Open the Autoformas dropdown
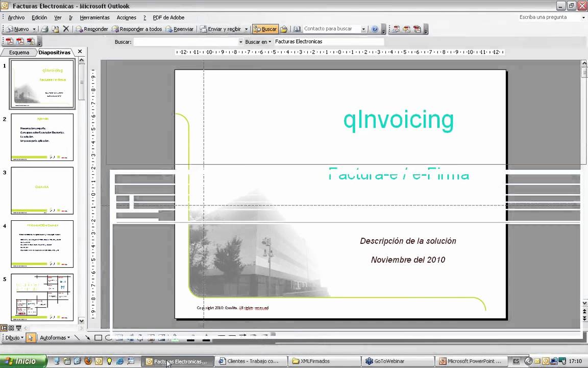 pos(55,337)
